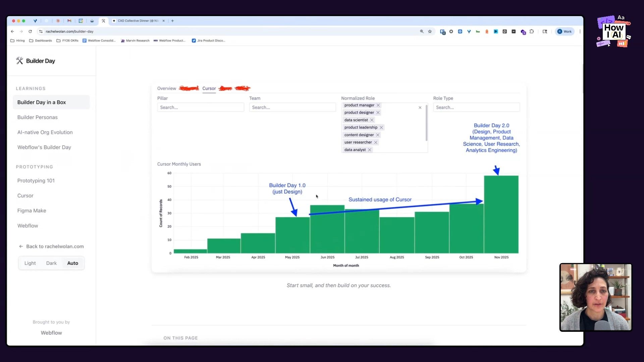Screen dimensions: 644x362
Task: Click the Role Type search dropdown
Action: (476, 107)
